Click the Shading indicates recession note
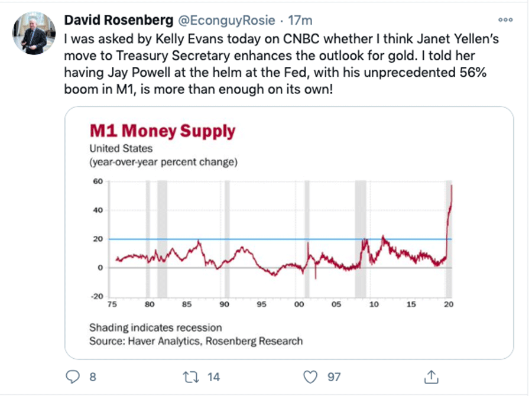Screen dimensions: 532x396 pos(155,327)
